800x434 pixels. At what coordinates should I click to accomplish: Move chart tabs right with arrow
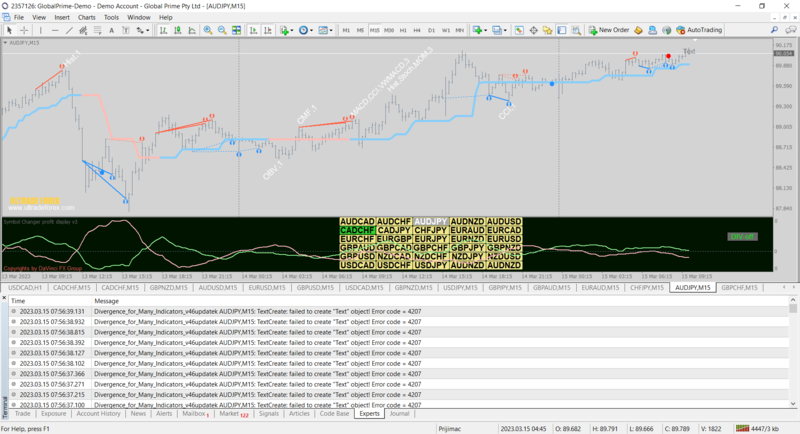(793, 288)
